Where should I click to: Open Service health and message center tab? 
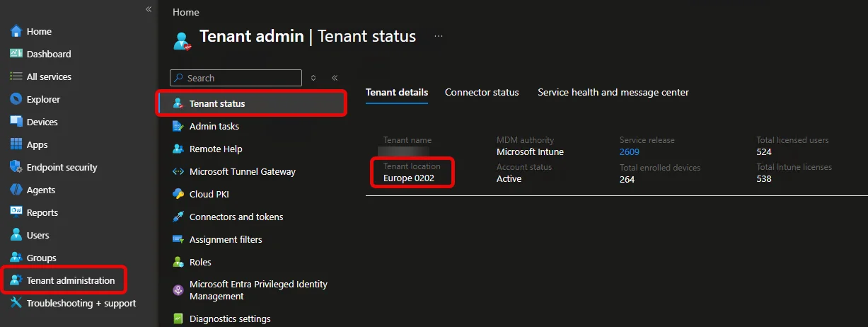(613, 92)
